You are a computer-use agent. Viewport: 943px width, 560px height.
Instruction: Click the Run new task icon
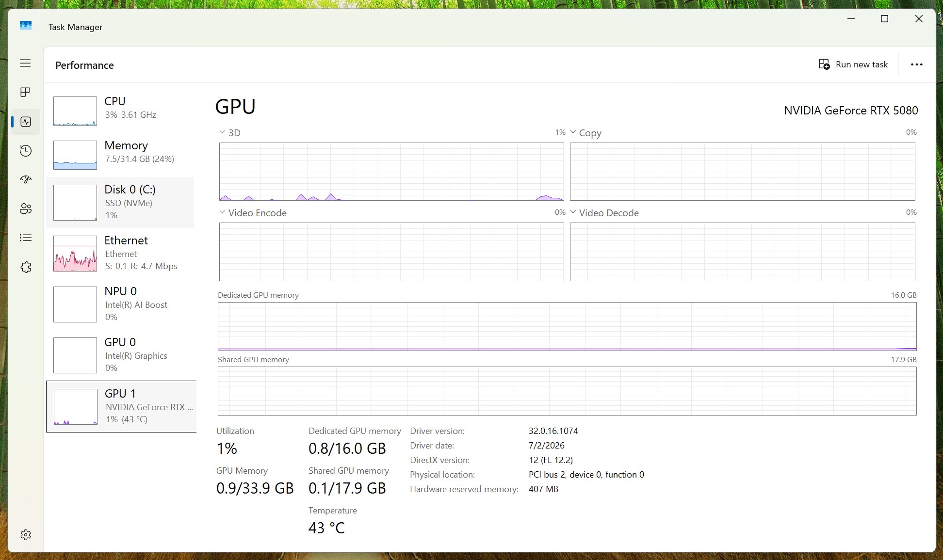(x=824, y=64)
